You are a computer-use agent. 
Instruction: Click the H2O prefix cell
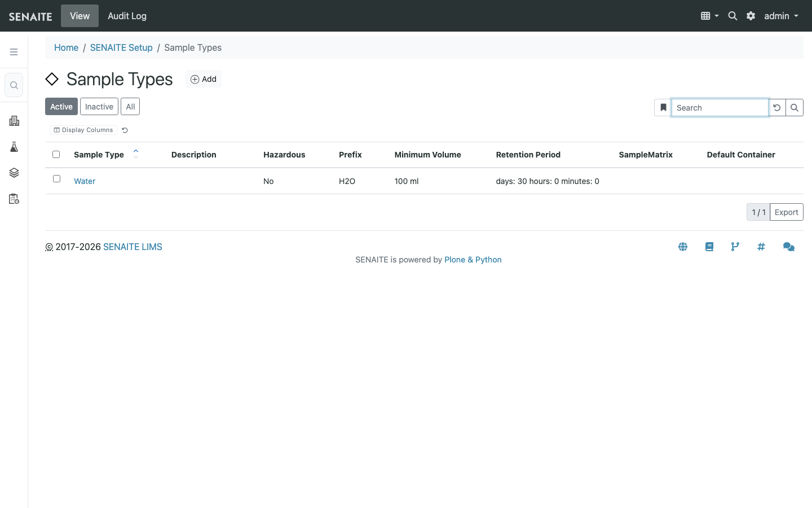pos(347,181)
